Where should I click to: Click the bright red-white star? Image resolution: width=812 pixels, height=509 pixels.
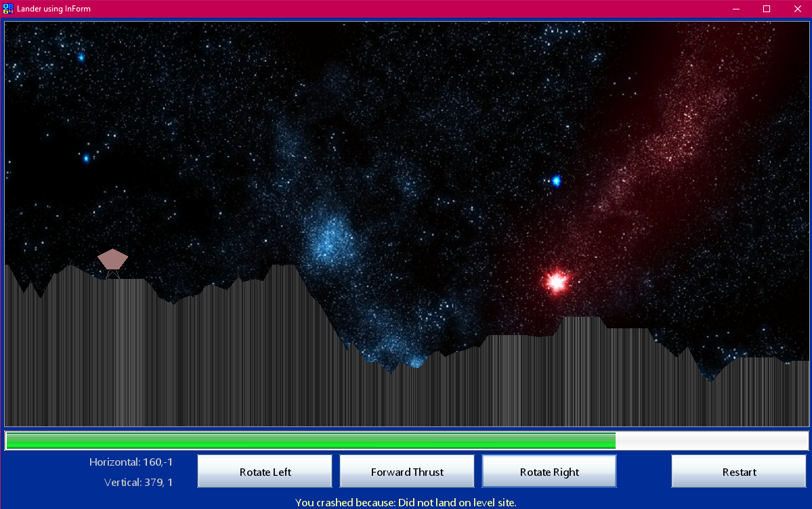557,281
